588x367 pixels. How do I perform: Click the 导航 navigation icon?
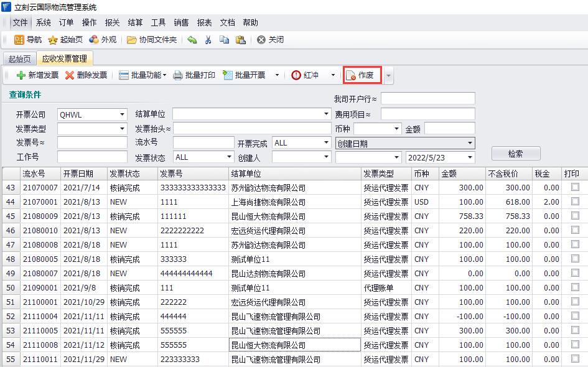click(19, 40)
